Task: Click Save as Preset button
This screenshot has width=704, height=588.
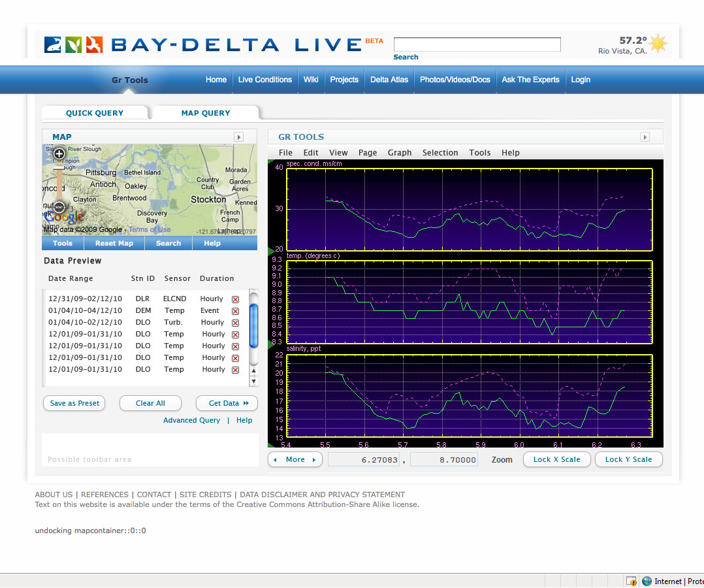Action: point(74,403)
